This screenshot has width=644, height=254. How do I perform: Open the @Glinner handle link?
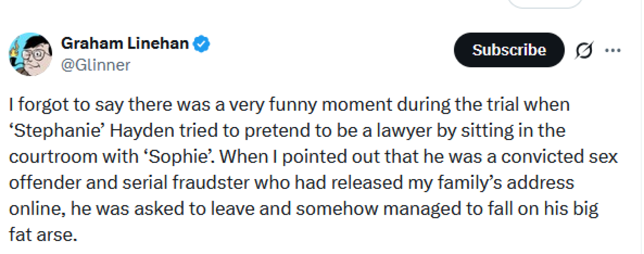[x=96, y=65]
